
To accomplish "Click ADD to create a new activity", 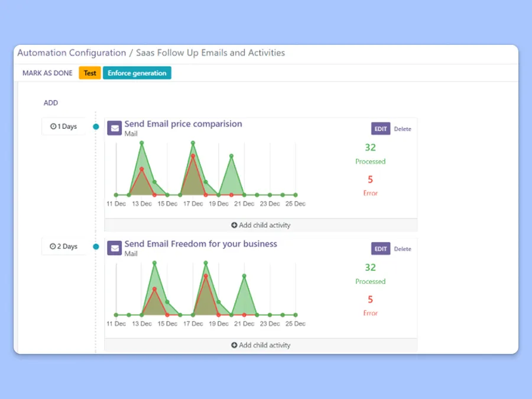I will (51, 103).
